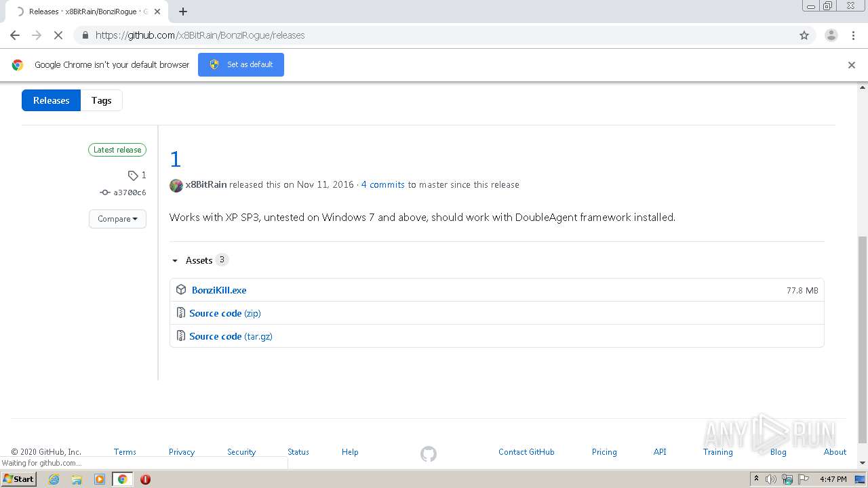The image size is (868, 488).
Task: Open the Windows Start menu
Action: tap(19, 479)
